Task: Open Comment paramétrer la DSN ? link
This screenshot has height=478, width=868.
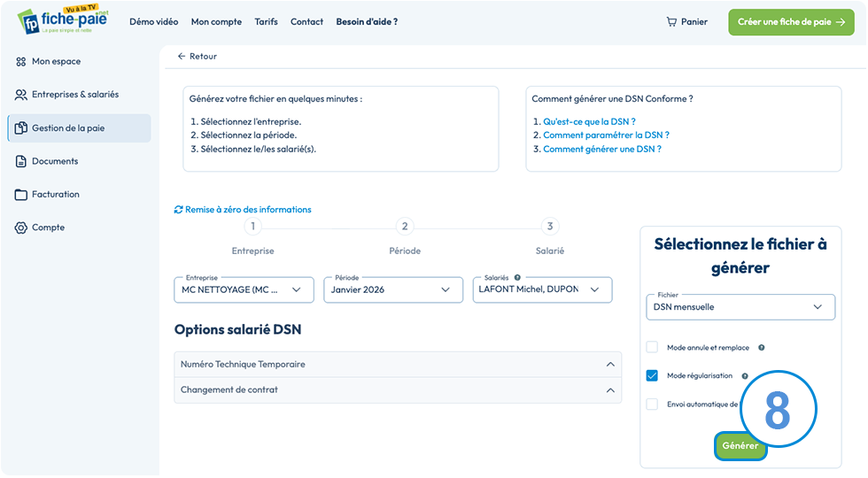Action: click(606, 135)
